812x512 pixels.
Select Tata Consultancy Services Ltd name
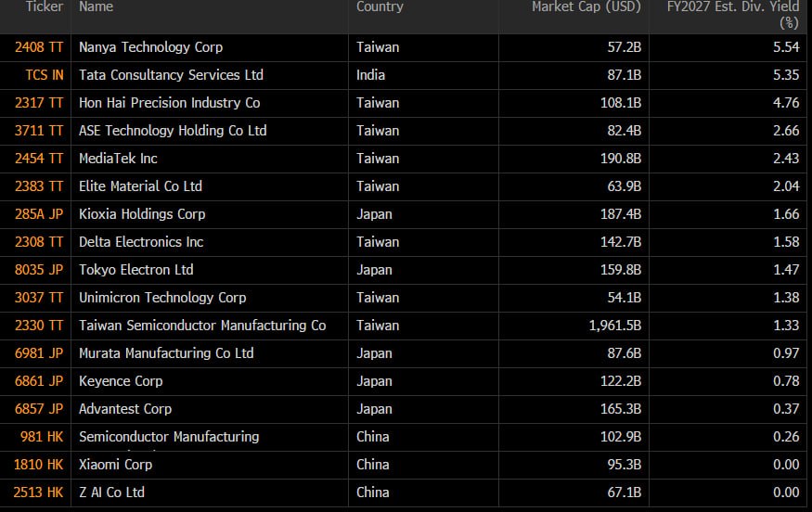171,75
